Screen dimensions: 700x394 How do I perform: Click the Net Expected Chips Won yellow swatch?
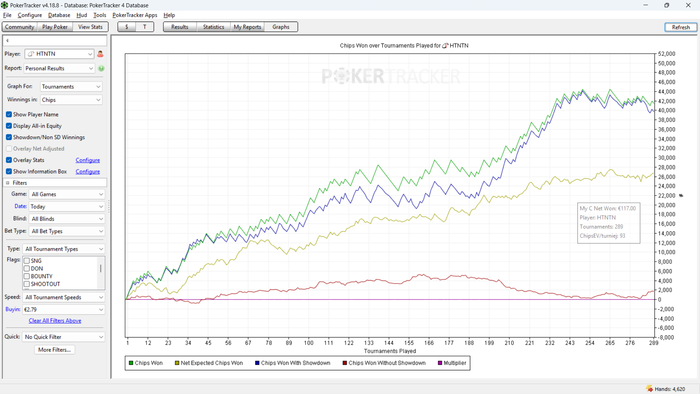point(177,363)
